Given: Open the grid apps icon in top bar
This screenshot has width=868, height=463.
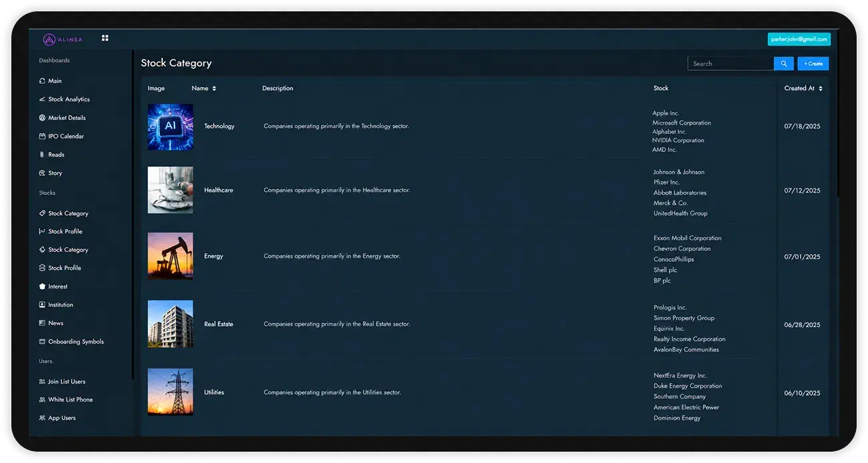Looking at the screenshot, I should point(105,38).
